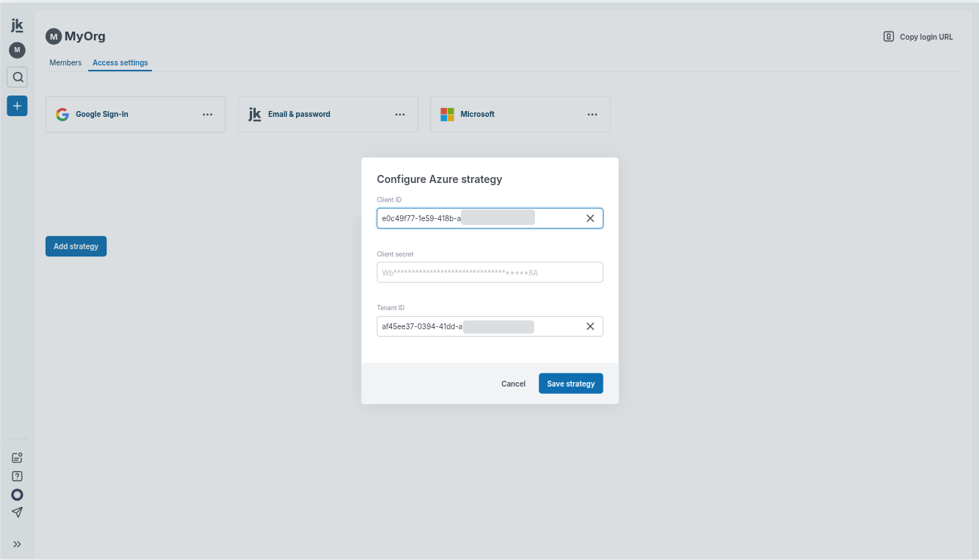The height and width of the screenshot is (560, 979).
Task: Open the changelog icon near the sidebar bottom
Action: coord(16,457)
